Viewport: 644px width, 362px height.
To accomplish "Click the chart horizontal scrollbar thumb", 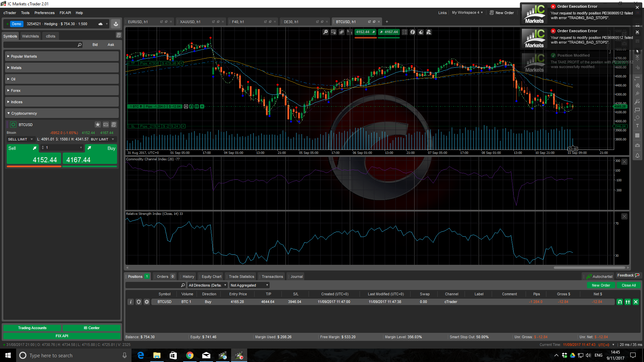I will tap(589, 268).
